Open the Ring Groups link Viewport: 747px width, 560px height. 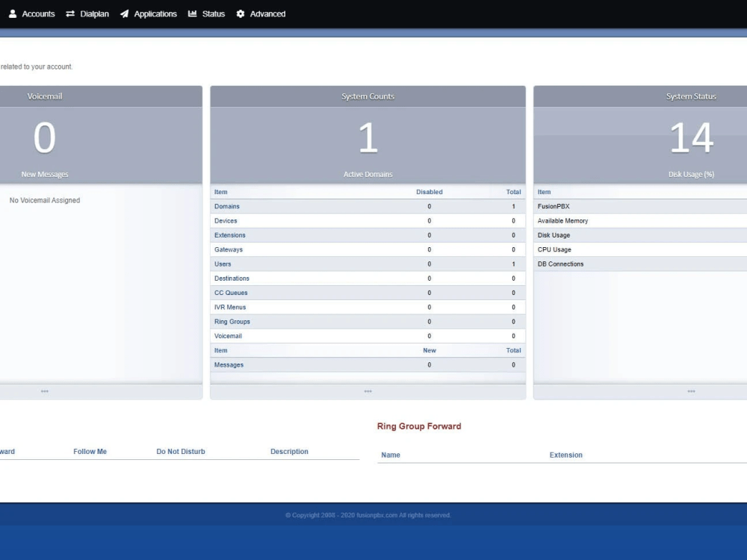[232, 321]
